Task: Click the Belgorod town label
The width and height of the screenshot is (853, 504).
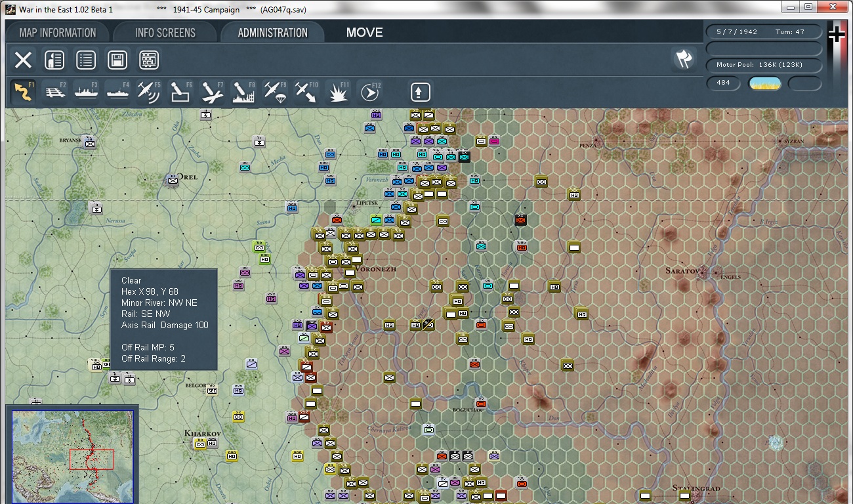Action: [x=196, y=386]
